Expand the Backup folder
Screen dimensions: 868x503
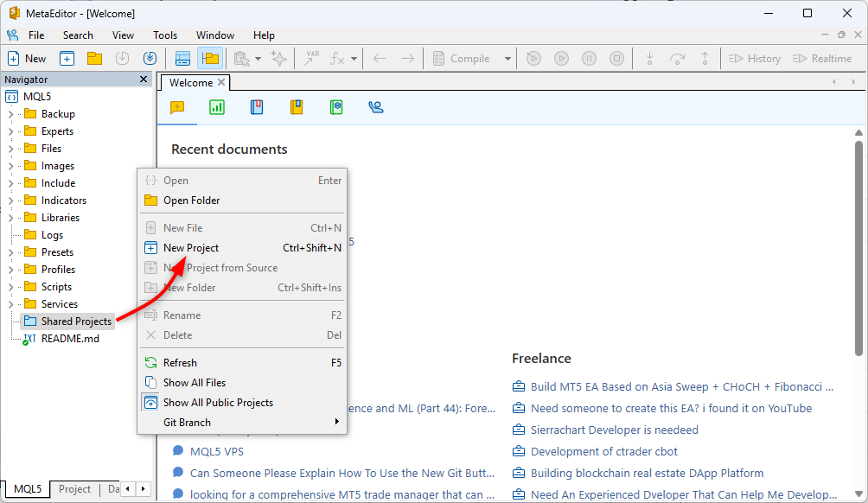point(10,114)
